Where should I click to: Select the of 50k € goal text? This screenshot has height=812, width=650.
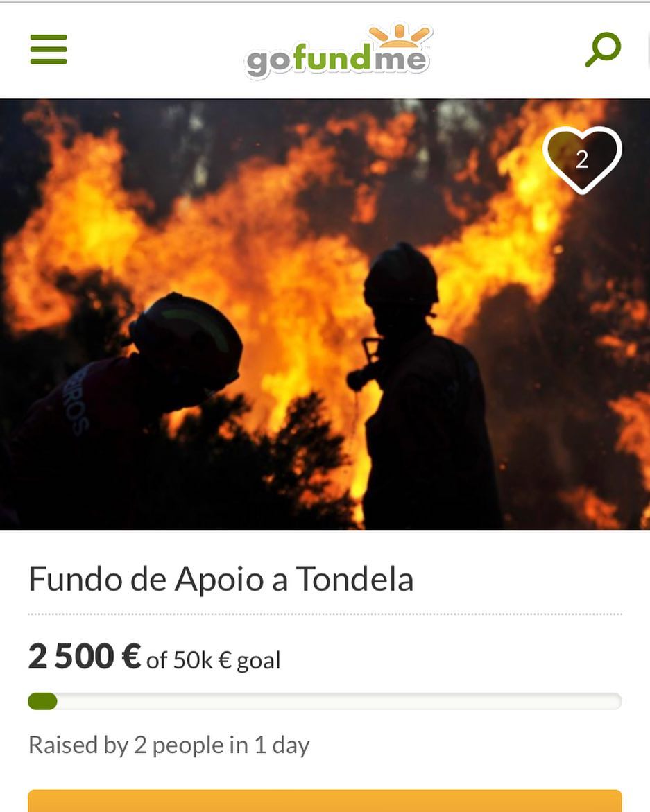click(214, 660)
